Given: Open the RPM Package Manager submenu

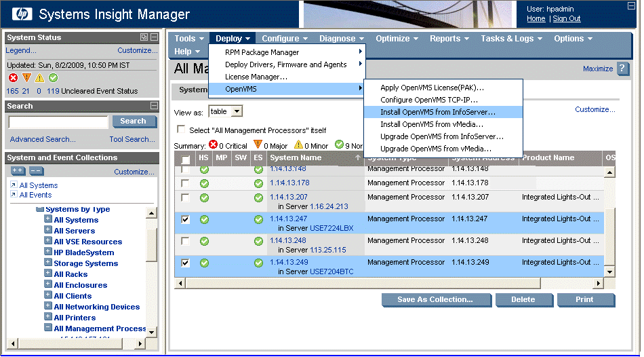Looking at the screenshot, I should pos(286,52).
